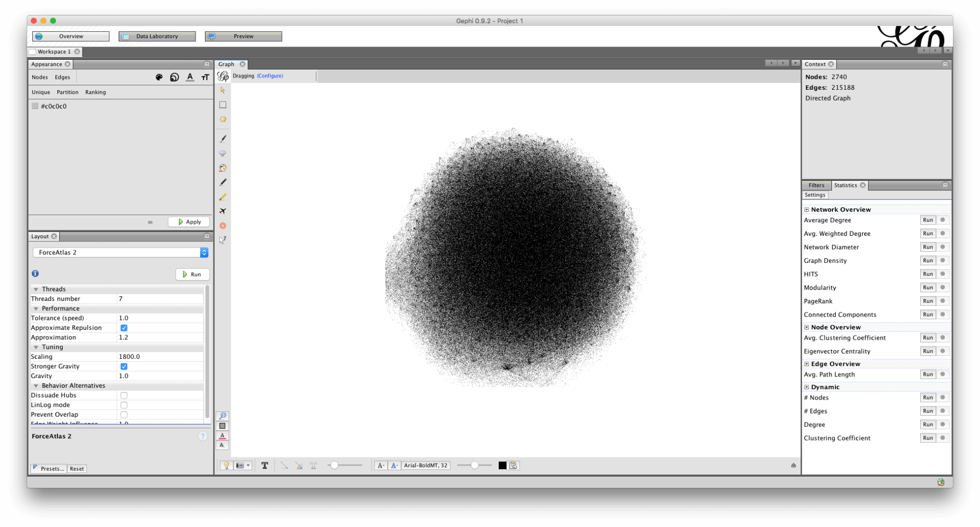Select the Edges tab in Appearance

coord(62,77)
